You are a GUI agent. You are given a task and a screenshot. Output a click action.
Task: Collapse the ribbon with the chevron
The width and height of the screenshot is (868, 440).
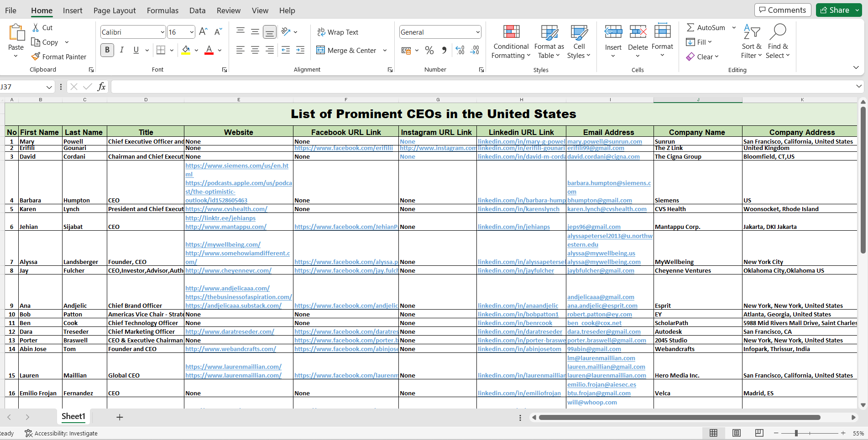(856, 67)
